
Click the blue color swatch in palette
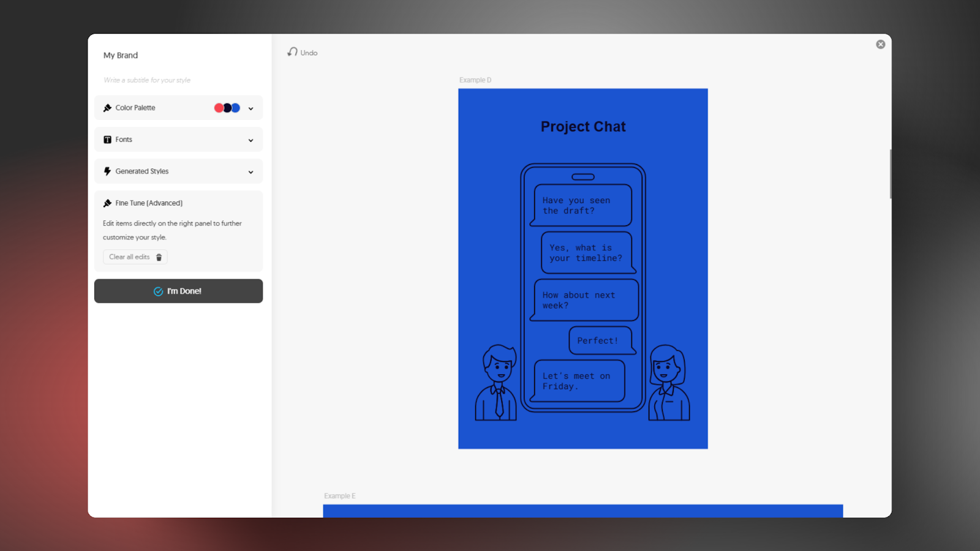236,108
